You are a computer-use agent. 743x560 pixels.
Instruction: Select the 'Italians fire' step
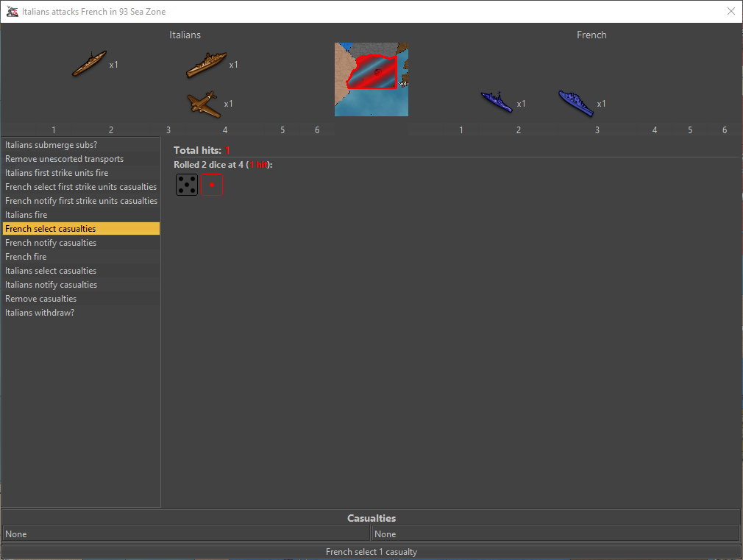81,215
